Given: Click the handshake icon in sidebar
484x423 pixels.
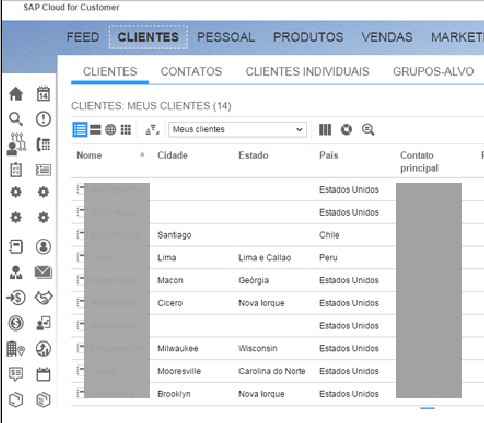Looking at the screenshot, I should 43,297.
